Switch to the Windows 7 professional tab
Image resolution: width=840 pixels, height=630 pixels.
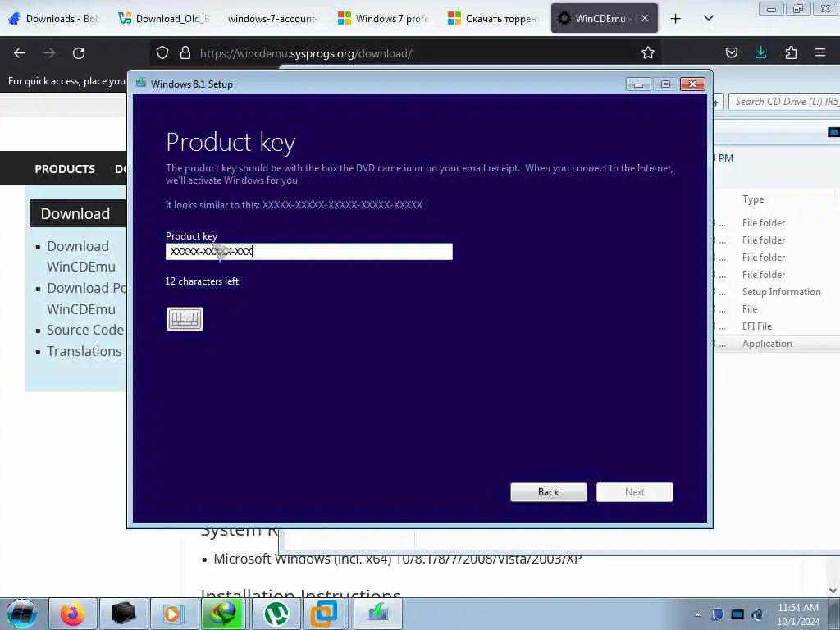click(383, 19)
